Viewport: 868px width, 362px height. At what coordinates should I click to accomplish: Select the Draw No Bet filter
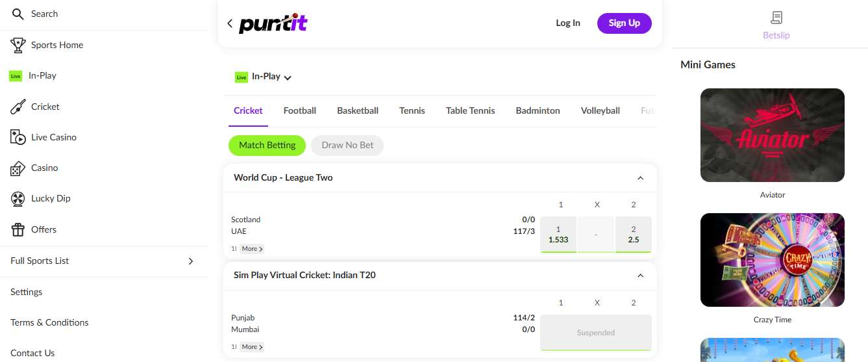347,145
